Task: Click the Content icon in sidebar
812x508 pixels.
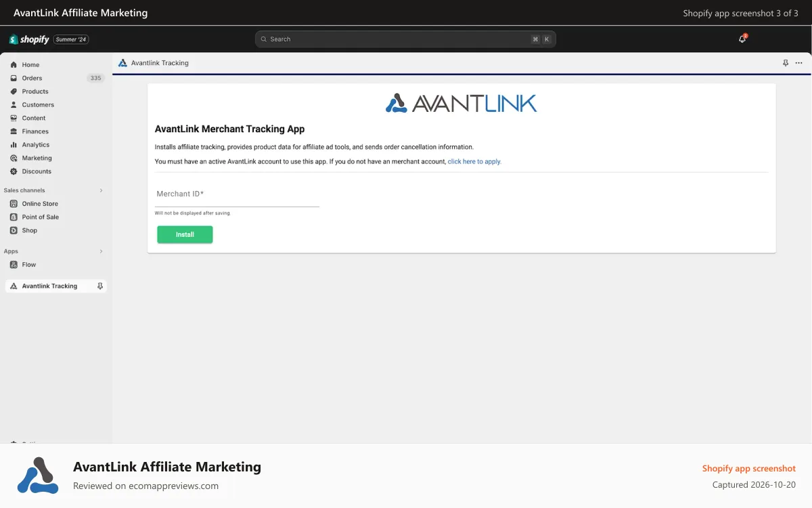Action: [14, 118]
